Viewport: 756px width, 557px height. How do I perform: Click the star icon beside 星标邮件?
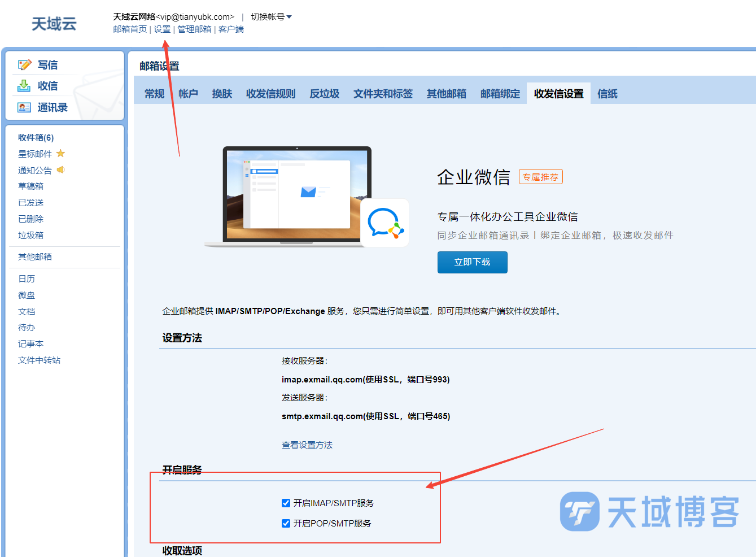(x=60, y=154)
